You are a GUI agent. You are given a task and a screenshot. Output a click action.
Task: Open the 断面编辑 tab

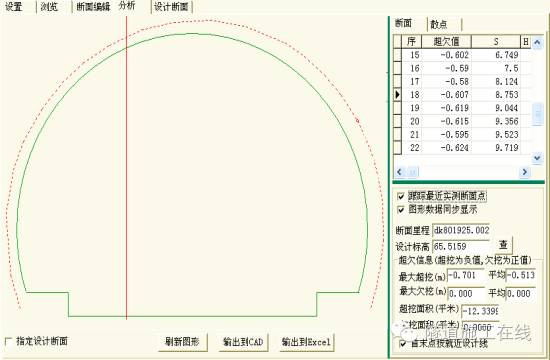[93, 6]
